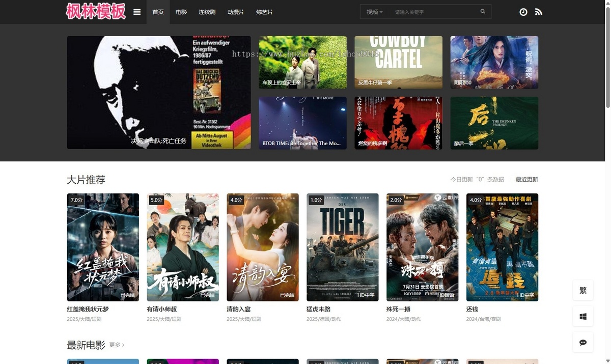611x364 pixels.
Task: Open the RSS feed icon
Action: (x=539, y=12)
